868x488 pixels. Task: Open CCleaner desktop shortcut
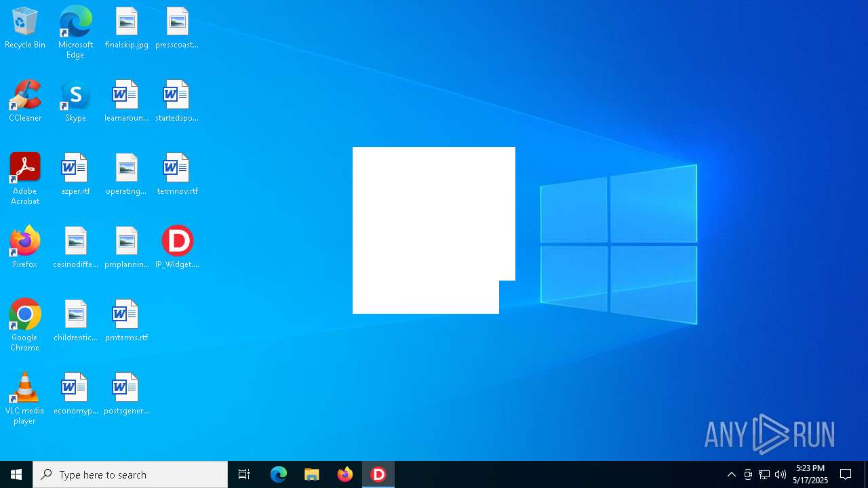click(x=25, y=102)
